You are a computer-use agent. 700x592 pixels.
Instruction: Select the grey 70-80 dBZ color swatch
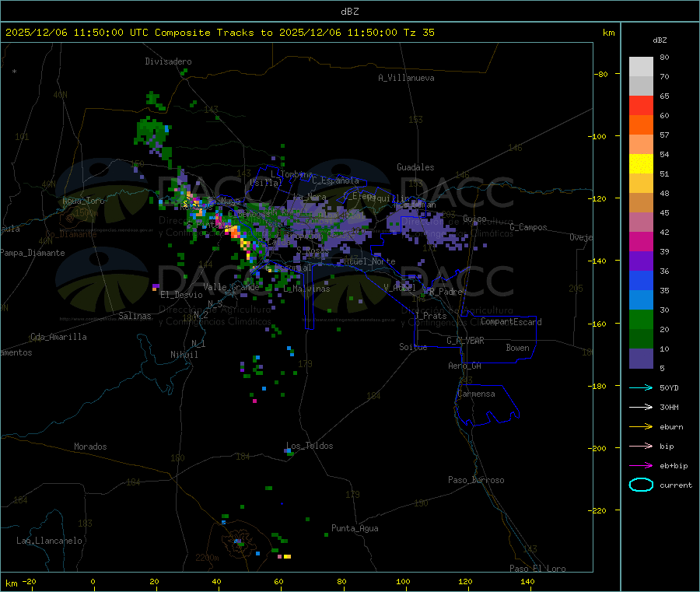pos(641,67)
